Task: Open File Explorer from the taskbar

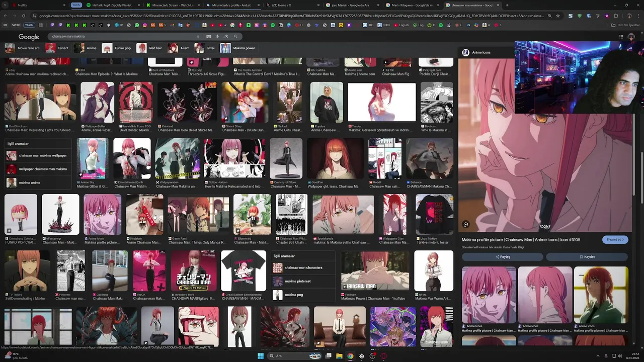Action: [339, 356]
